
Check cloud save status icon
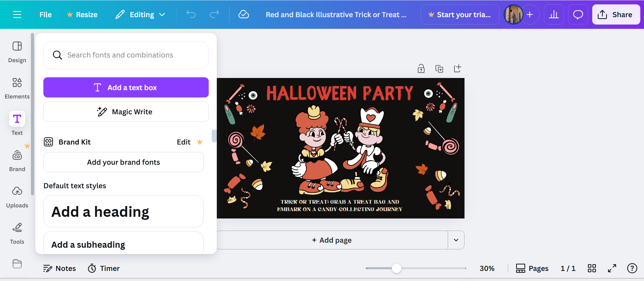click(x=244, y=14)
